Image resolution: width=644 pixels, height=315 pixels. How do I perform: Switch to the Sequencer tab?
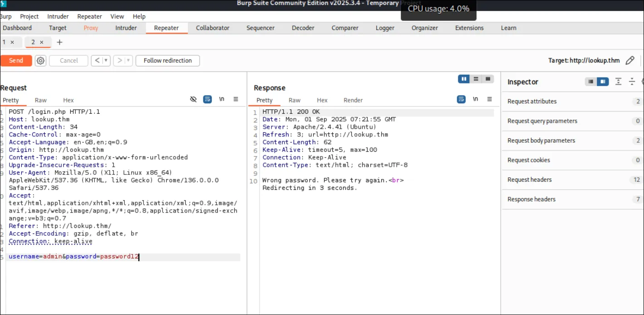(261, 28)
